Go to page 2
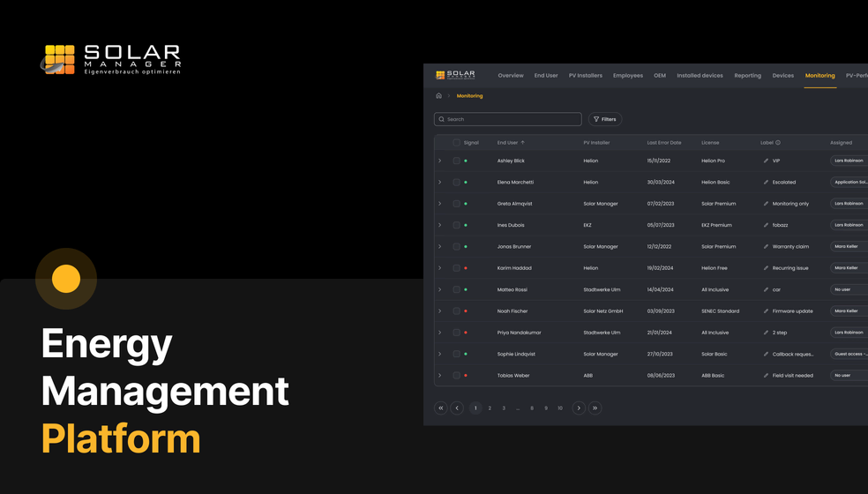Image resolution: width=868 pixels, height=494 pixels. [x=490, y=408]
